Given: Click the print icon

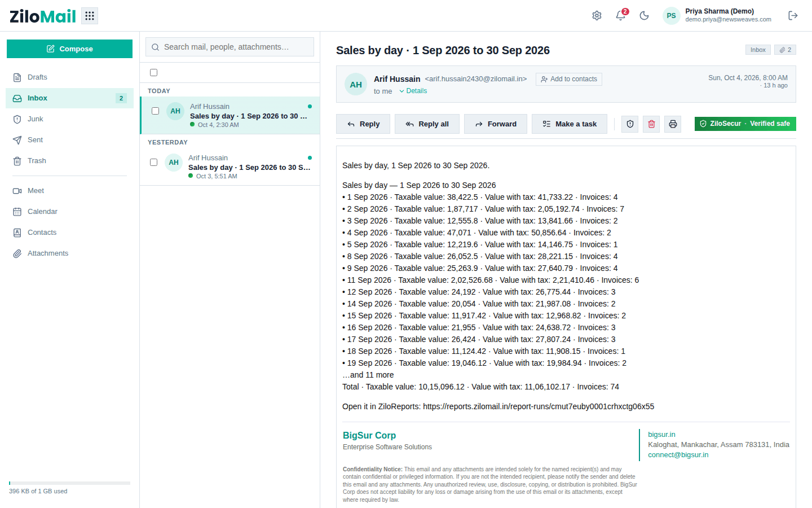Looking at the screenshot, I should click(673, 124).
